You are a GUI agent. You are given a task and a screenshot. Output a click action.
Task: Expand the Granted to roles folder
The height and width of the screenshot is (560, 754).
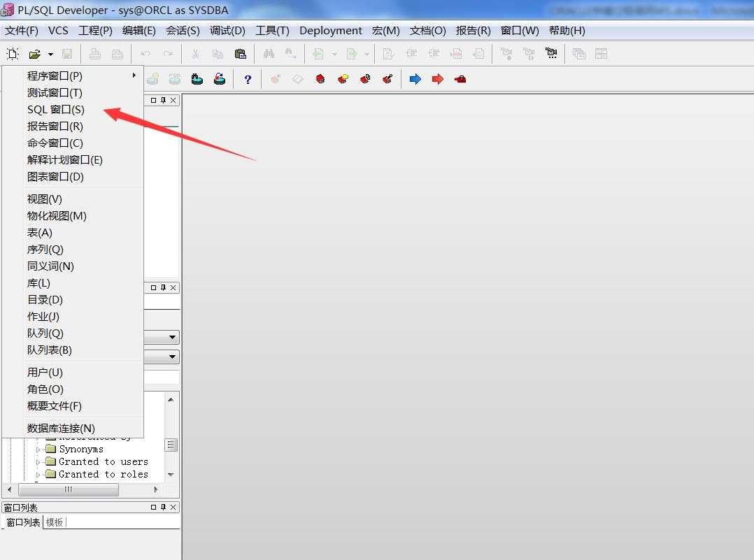point(38,475)
